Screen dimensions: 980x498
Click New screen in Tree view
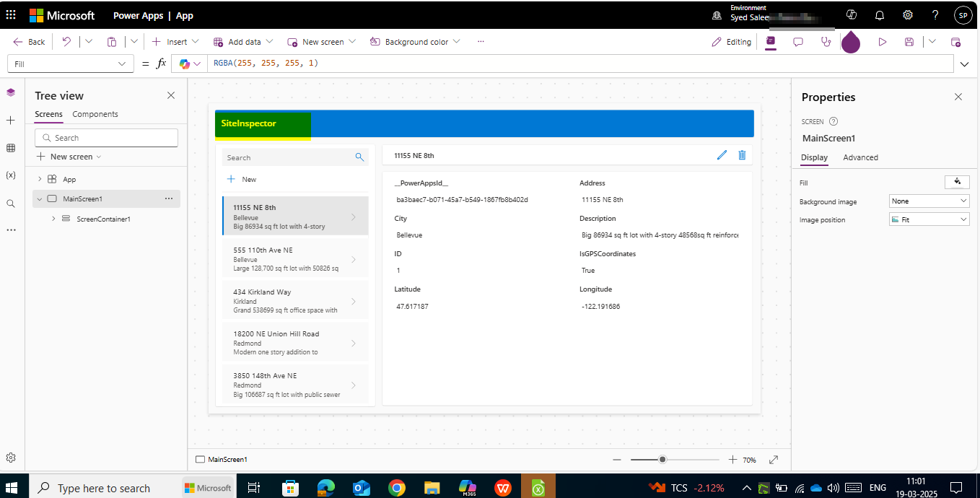click(69, 157)
